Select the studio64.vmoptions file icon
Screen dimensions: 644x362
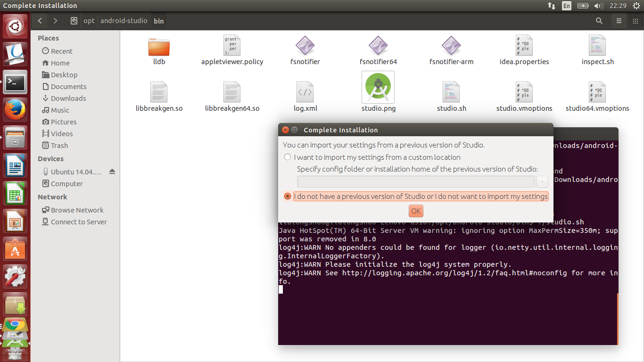(597, 92)
